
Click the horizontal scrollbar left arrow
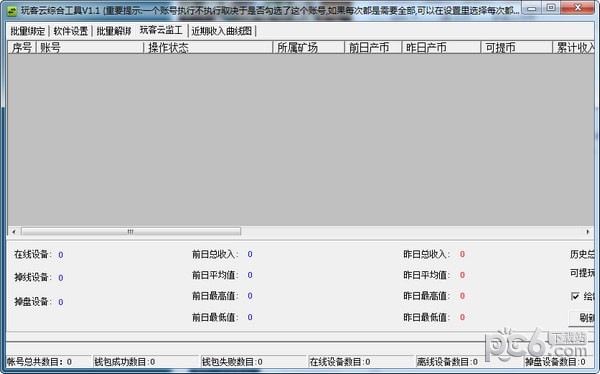tap(14, 232)
